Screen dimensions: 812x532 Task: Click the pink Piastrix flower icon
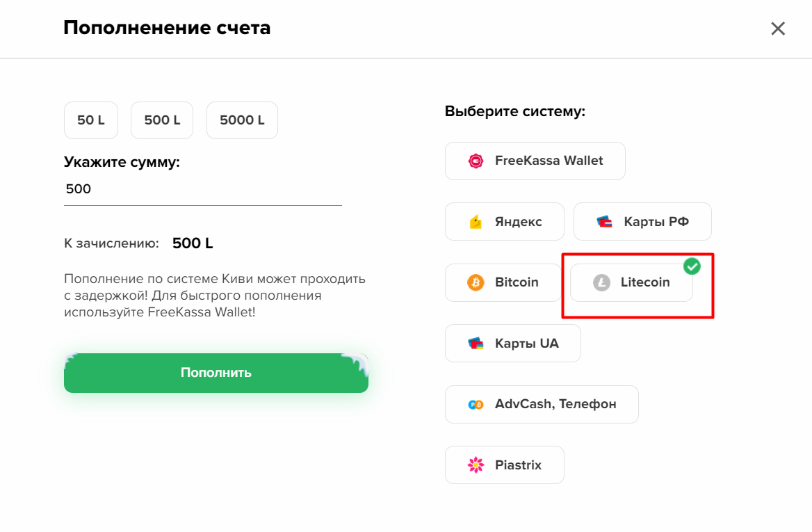coord(476,465)
